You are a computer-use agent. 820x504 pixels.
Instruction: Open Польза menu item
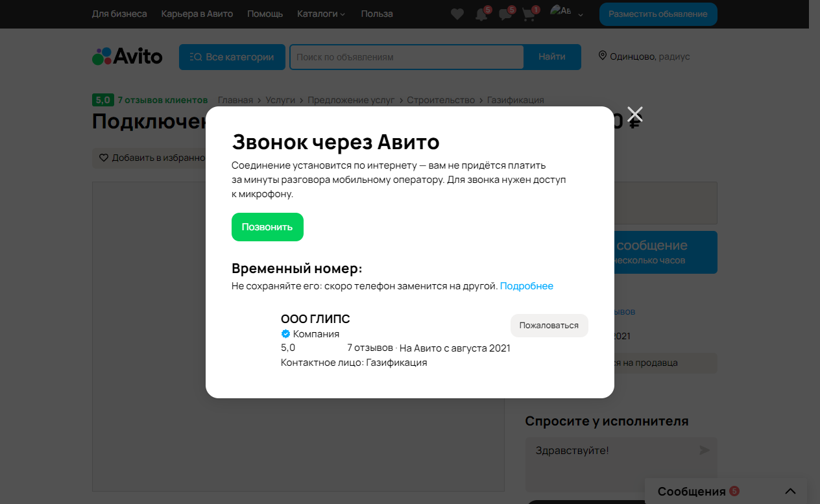coord(377,14)
